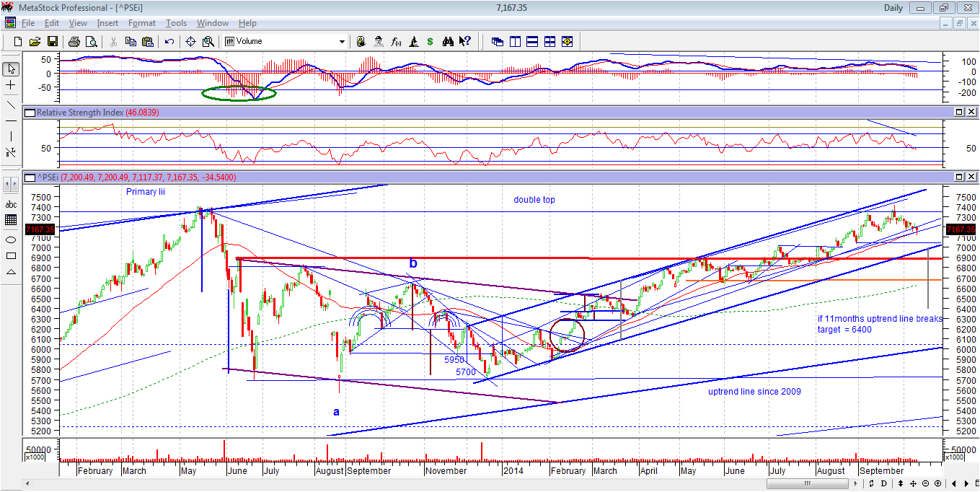This screenshot has width=980, height=492.
Task: Open the Tools menu
Action: coord(176,22)
